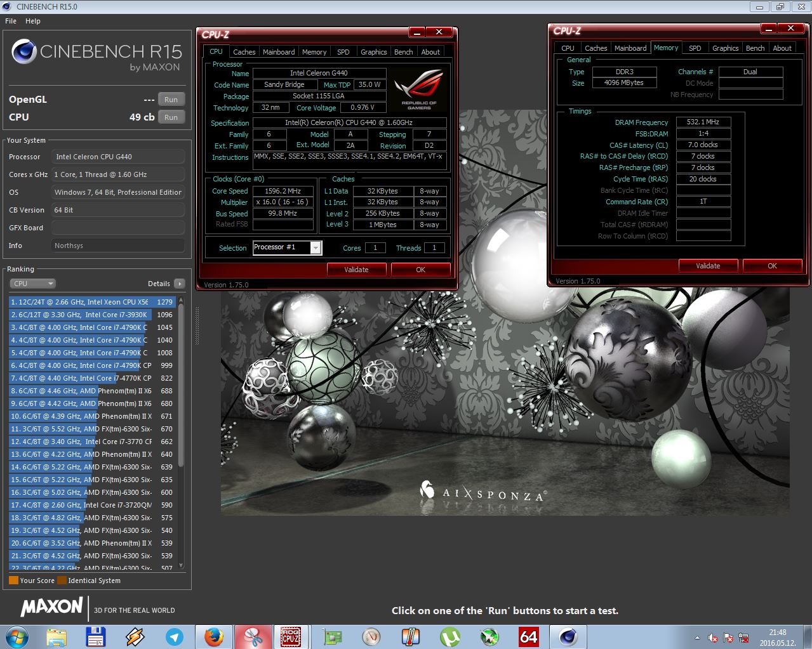Open Telegram from the taskbar
Viewport: 812px width, 649px height.
pos(174,636)
